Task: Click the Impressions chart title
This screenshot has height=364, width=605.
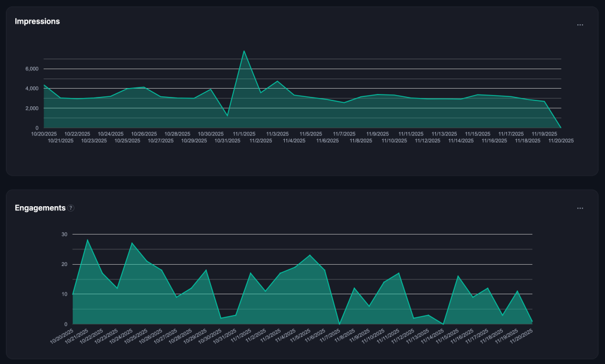Action: (37, 21)
